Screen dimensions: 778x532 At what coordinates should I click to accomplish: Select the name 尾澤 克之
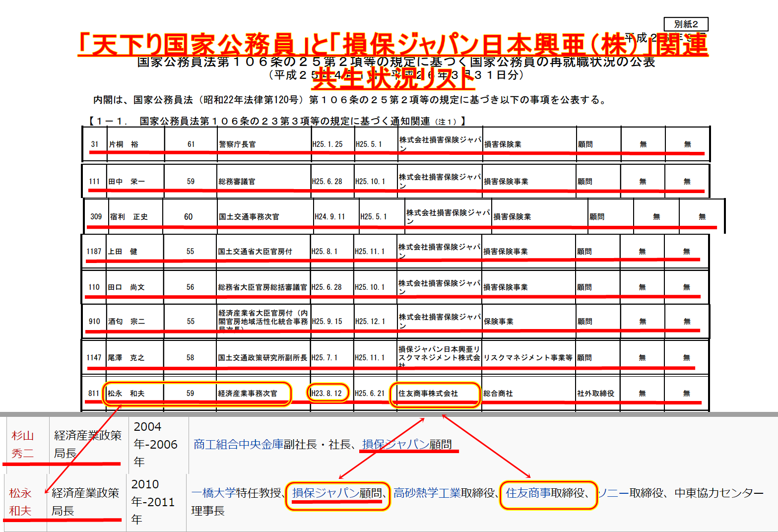point(126,358)
